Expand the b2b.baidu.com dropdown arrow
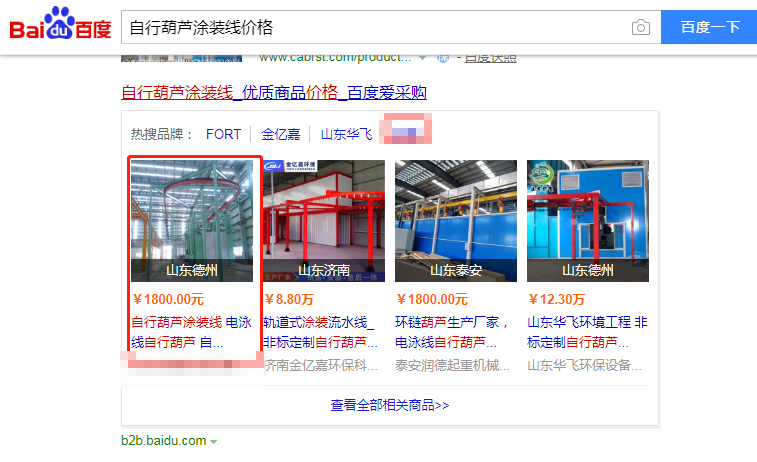The height and width of the screenshot is (462, 757). 214,441
